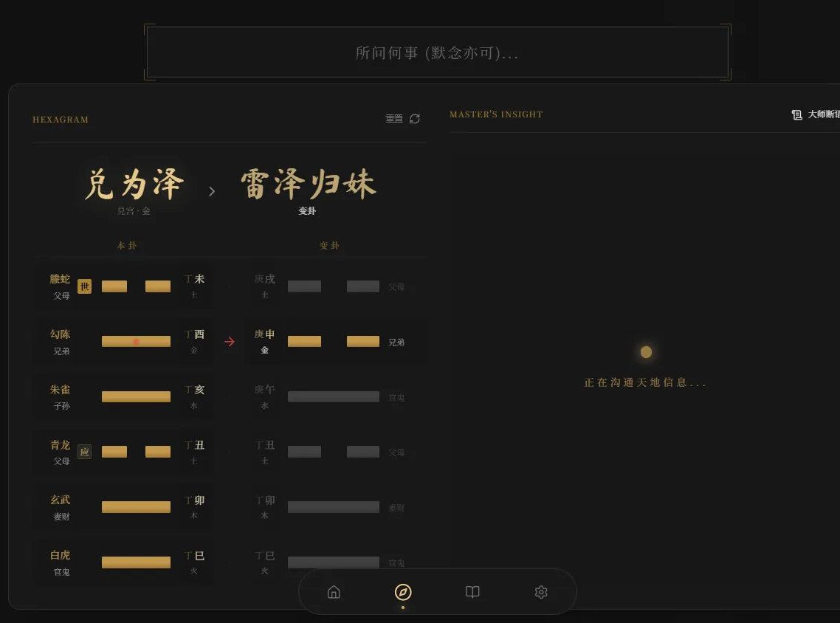
Task: Expand the chevron between 兑为泽 and 雷泽归妹
Action: (x=212, y=190)
